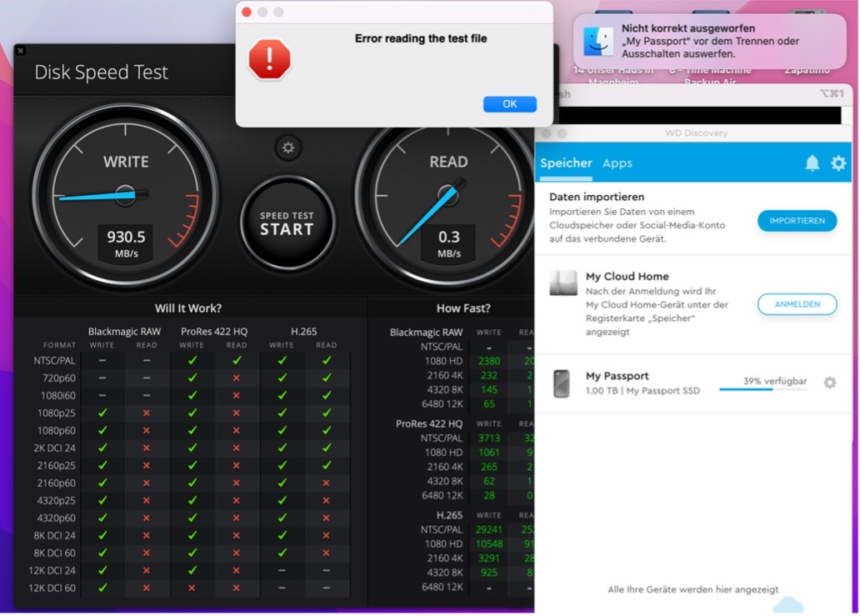The height and width of the screenshot is (616, 860).
Task: Select the My Cloud Home device icon
Action: pyautogui.click(x=563, y=283)
